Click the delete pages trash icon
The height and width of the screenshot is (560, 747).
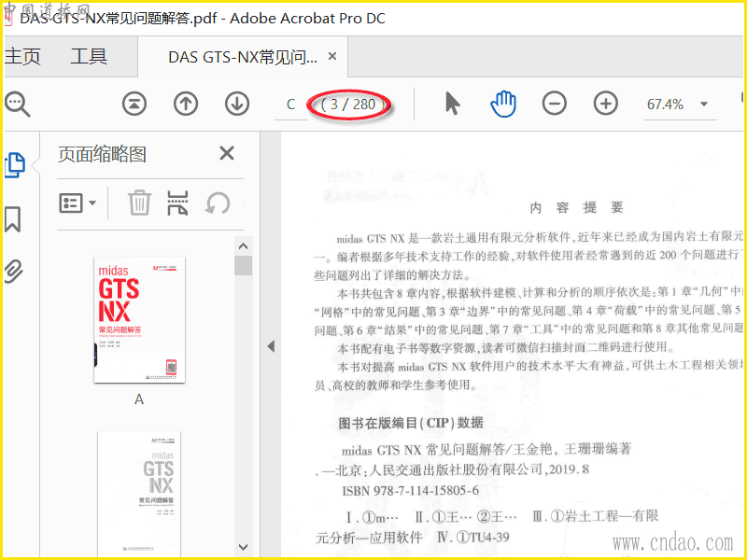click(x=139, y=203)
